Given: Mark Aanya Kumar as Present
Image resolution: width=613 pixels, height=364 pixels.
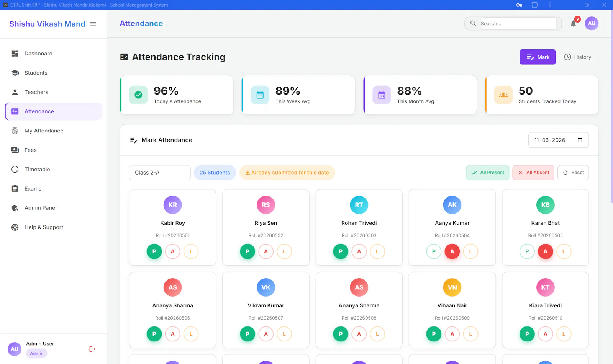Looking at the screenshot, I should [434, 251].
